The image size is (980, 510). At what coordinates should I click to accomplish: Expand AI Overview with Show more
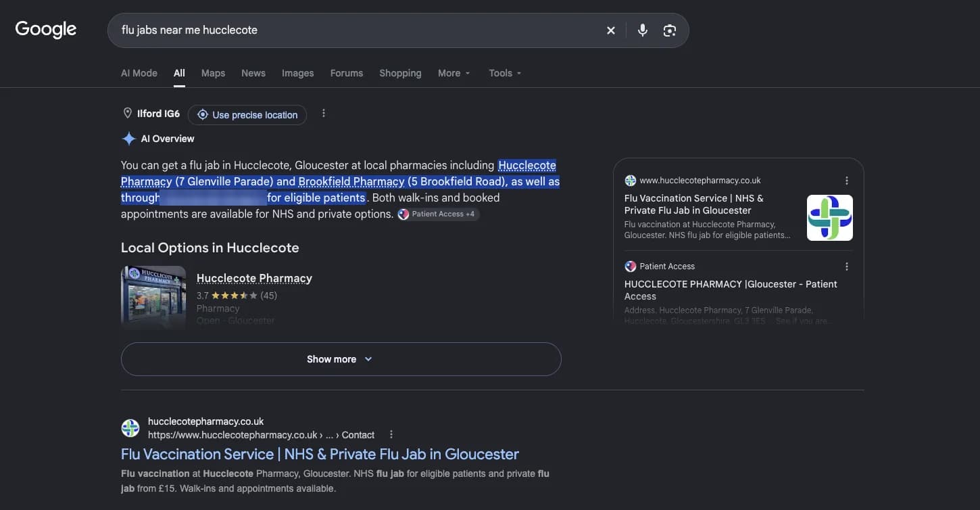pos(341,359)
